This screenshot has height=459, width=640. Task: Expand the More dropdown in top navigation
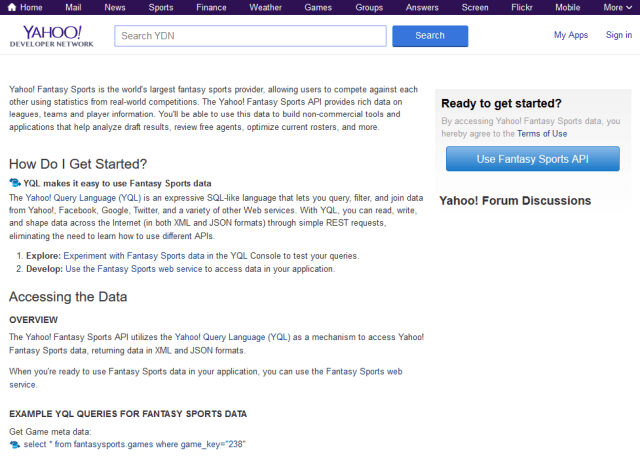[618, 7]
